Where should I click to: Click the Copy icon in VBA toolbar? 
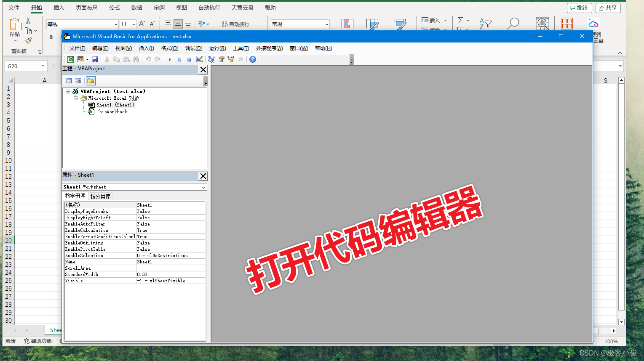coord(117,59)
